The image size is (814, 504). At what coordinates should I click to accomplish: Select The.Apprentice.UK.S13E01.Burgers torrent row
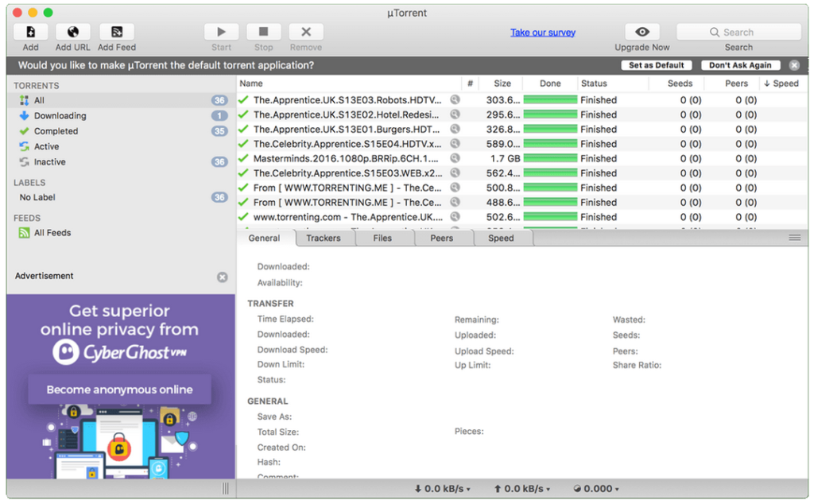pos(521,130)
